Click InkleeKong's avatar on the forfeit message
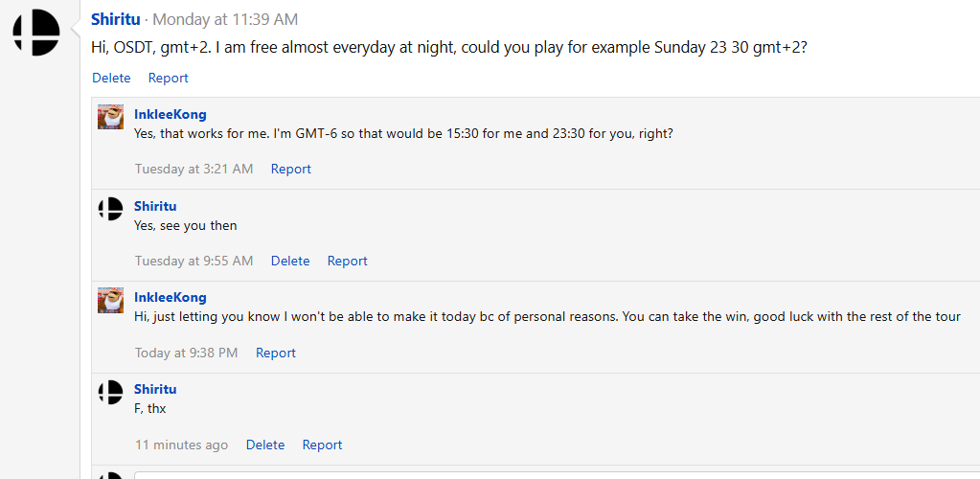This screenshot has width=980, height=479. pos(111,300)
